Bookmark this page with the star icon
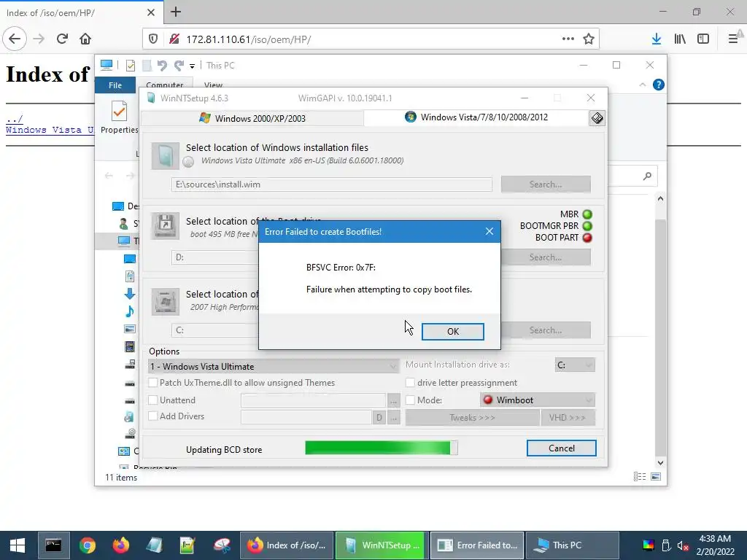The height and width of the screenshot is (560, 747). (x=589, y=39)
